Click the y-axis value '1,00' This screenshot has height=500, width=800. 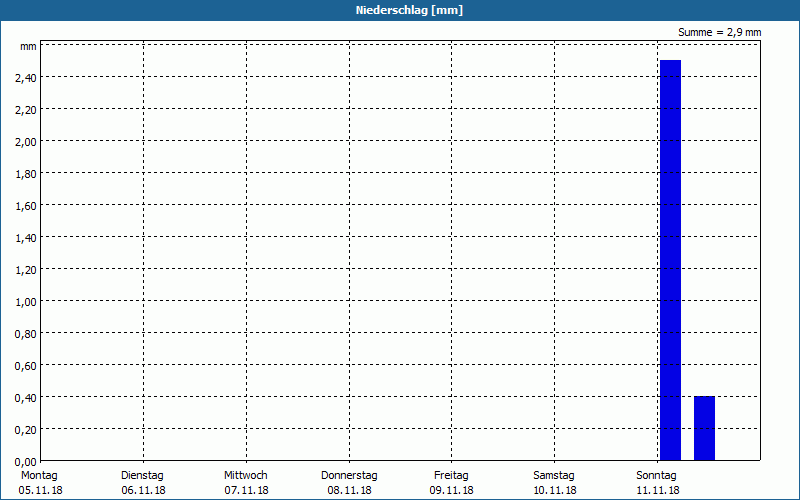pyautogui.click(x=26, y=302)
